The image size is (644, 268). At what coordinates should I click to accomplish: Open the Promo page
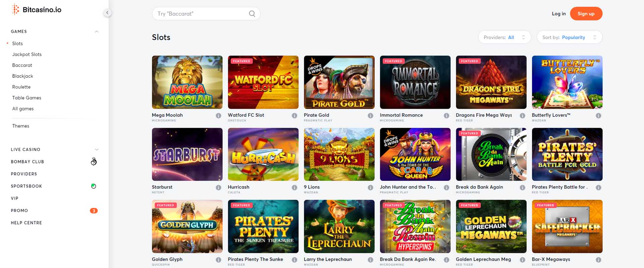pos(19,211)
